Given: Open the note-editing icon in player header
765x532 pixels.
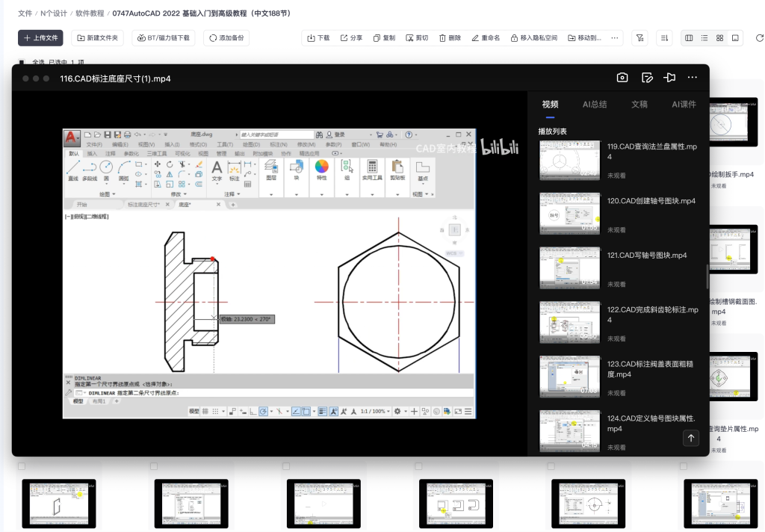Looking at the screenshot, I should (647, 78).
